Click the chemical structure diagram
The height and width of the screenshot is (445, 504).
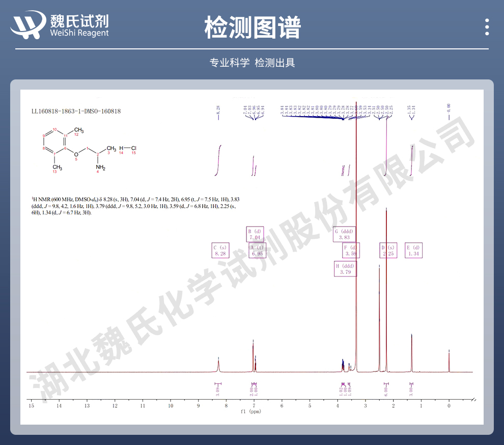pos(90,150)
